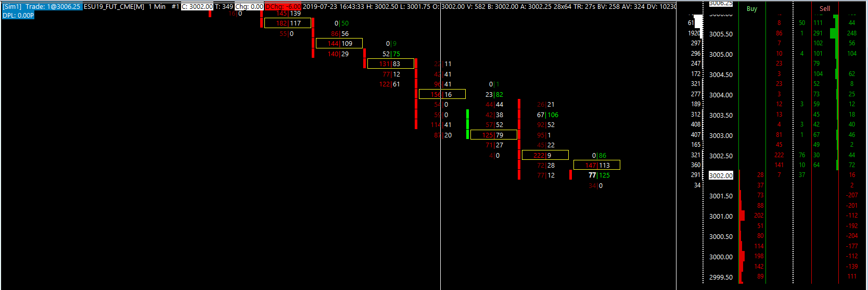Click the -207 red value beside 3001.50

click(852, 195)
